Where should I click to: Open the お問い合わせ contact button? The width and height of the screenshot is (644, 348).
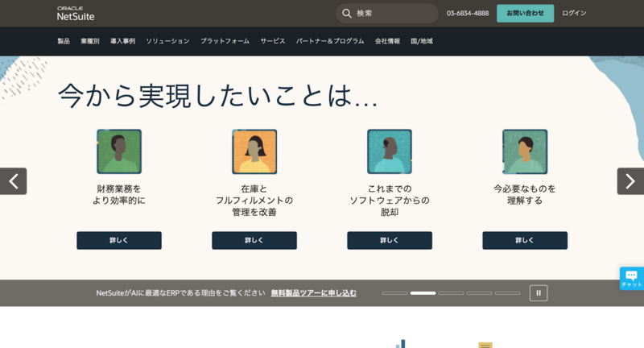(x=525, y=14)
